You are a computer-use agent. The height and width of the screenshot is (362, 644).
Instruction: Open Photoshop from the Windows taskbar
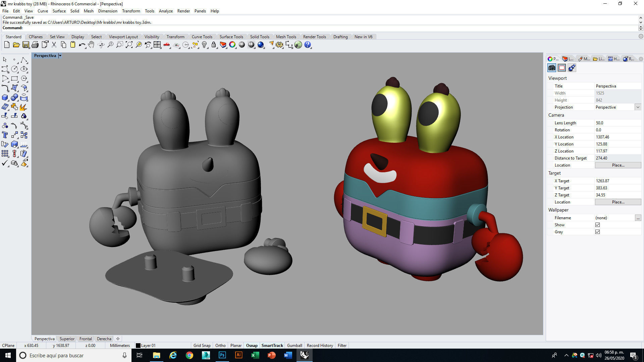point(222,355)
